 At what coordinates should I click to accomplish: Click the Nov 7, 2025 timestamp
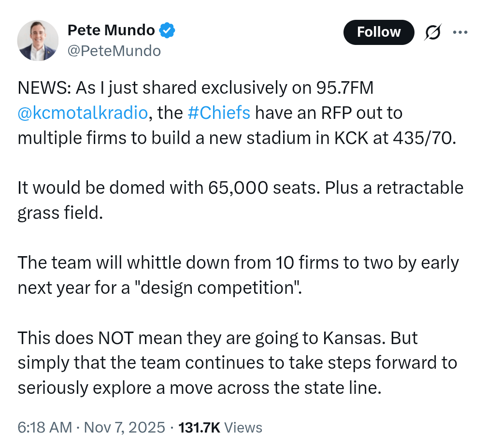(x=125, y=427)
